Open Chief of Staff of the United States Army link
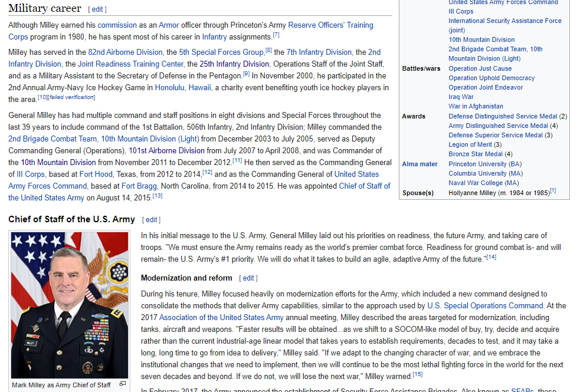 pyautogui.click(x=364, y=186)
